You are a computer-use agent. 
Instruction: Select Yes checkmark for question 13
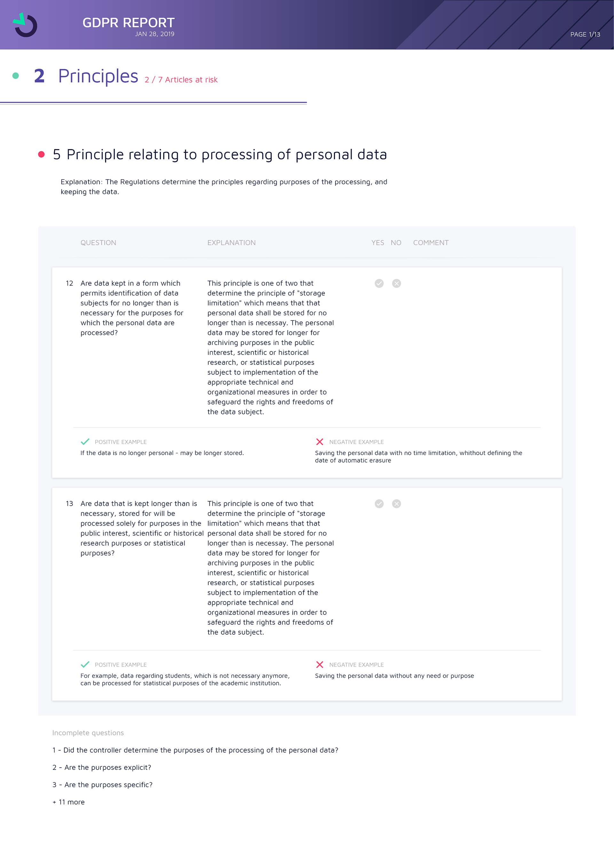(379, 504)
